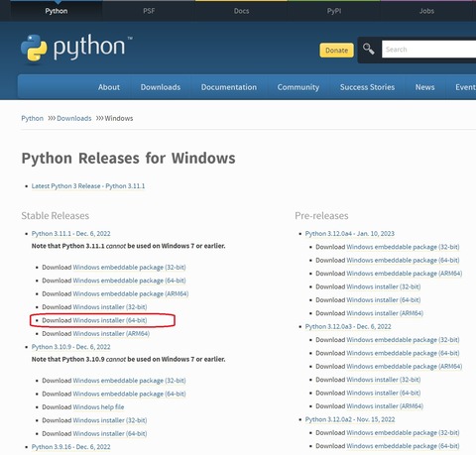Open the Downloads navigation menu
The width and height of the screenshot is (476, 455).
coord(161,87)
